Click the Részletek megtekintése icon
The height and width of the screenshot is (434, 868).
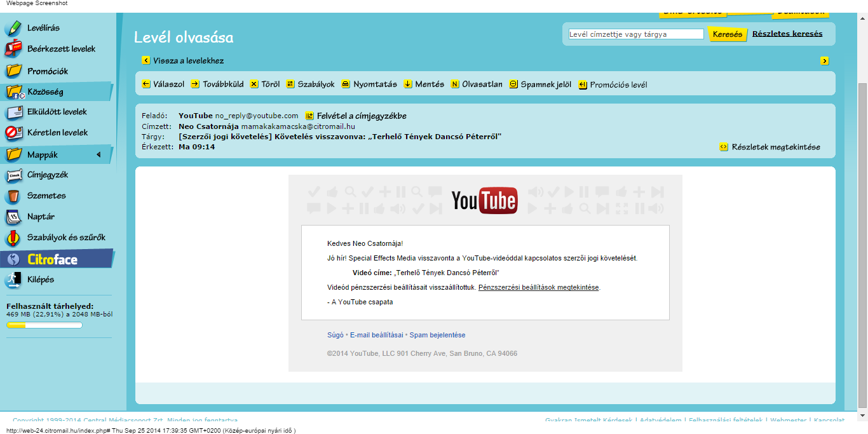tap(723, 147)
